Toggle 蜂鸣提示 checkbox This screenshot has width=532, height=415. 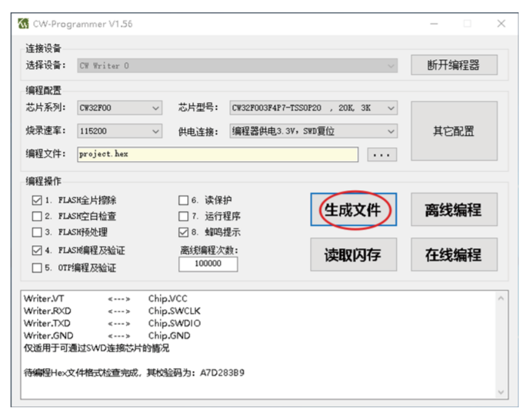(x=184, y=232)
